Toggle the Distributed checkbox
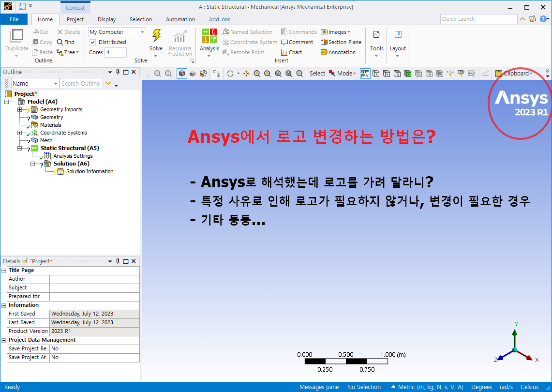This screenshot has width=552, height=392. pyautogui.click(x=92, y=42)
